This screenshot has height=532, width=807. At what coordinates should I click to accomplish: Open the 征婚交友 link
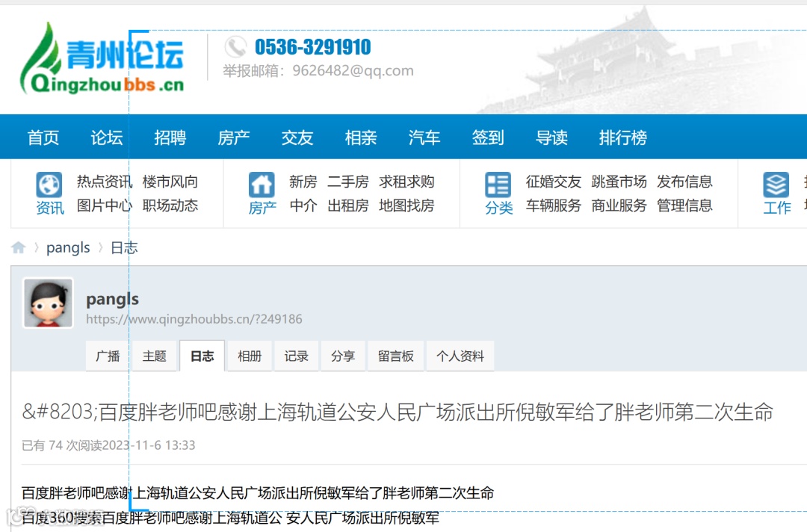tap(553, 182)
